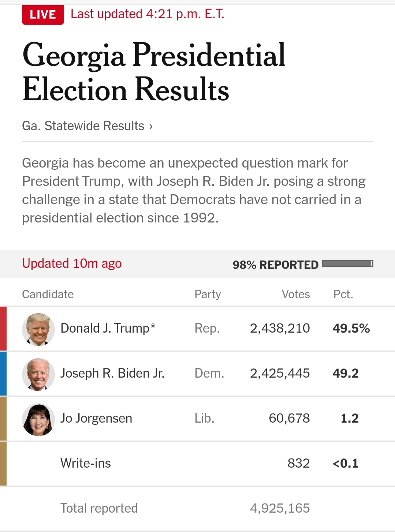This screenshot has width=395, height=532.
Task: Click the 98% reported progress bar
Action: click(x=347, y=264)
